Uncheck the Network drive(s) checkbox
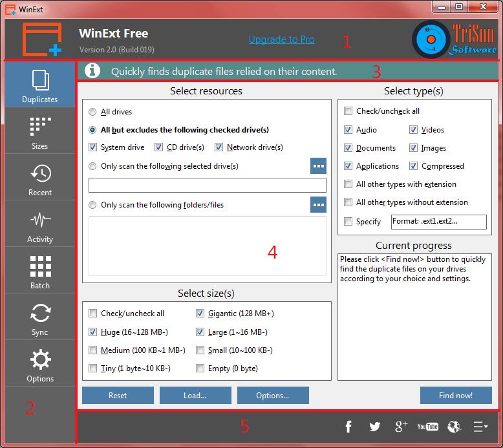 pyautogui.click(x=219, y=147)
